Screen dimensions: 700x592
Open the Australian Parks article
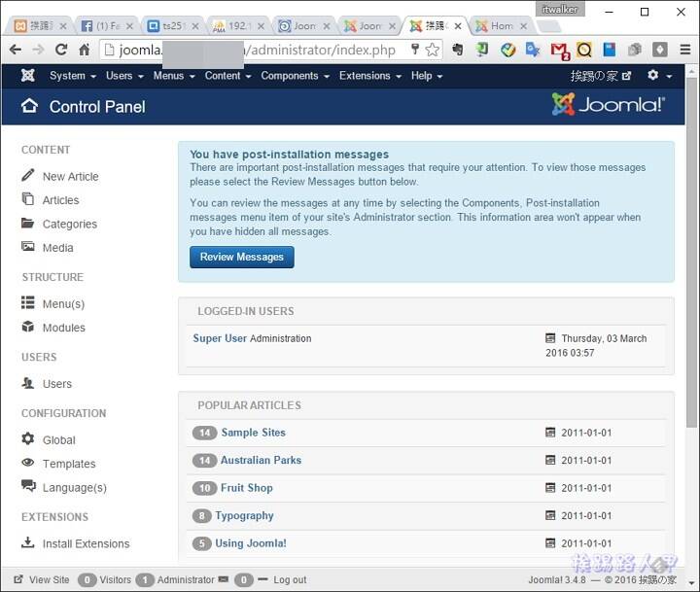(x=261, y=460)
